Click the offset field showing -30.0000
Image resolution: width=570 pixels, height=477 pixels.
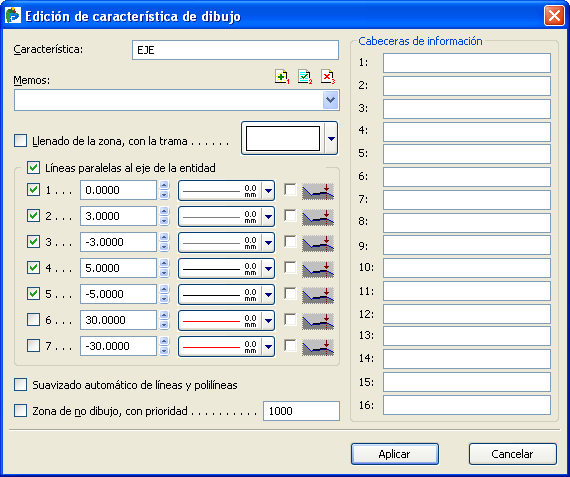click(119, 346)
